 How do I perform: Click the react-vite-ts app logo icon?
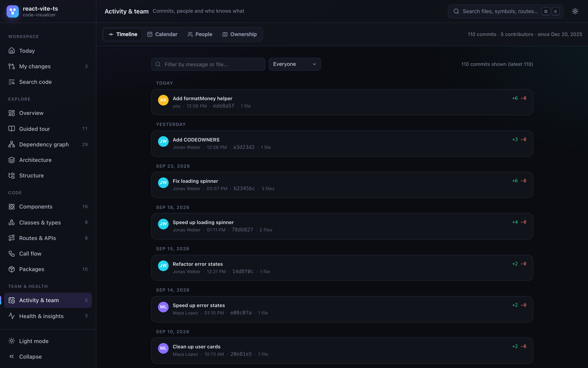13,11
